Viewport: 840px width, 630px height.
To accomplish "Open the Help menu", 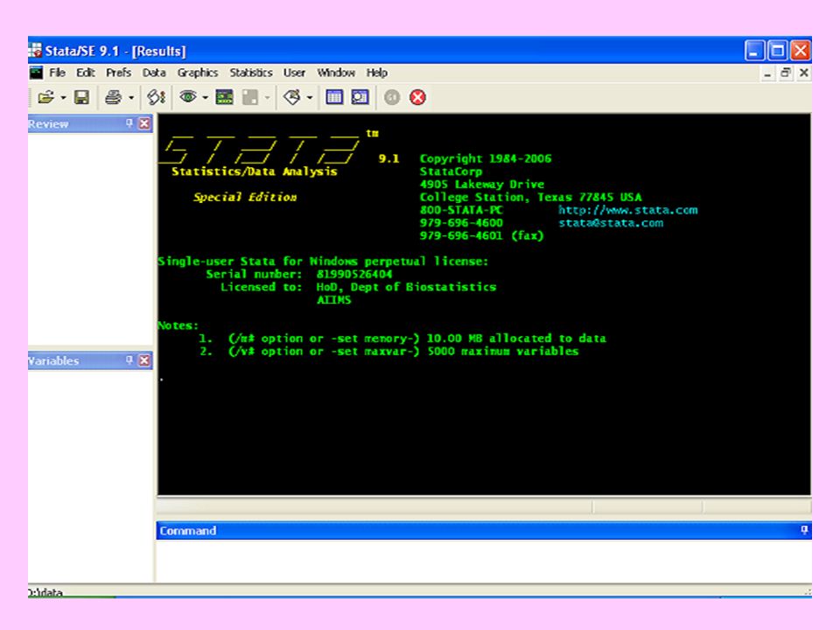I will (x=376, y=73).
